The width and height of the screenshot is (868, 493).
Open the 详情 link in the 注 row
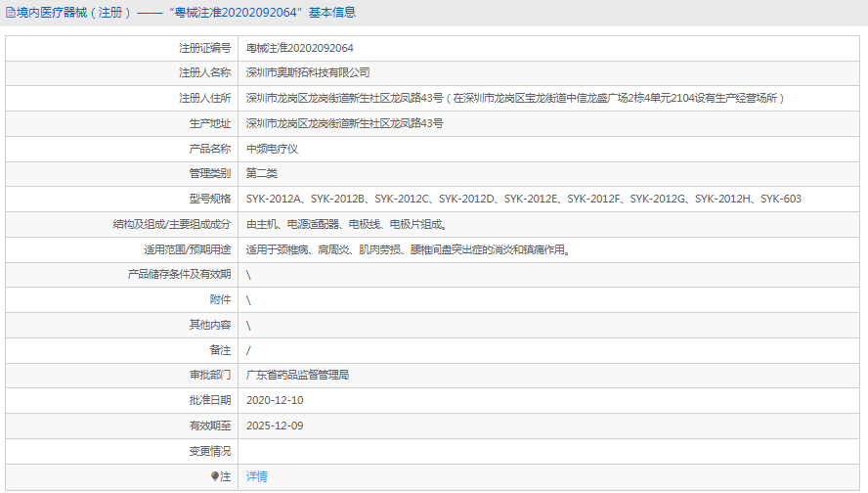[x=256, y=476]
